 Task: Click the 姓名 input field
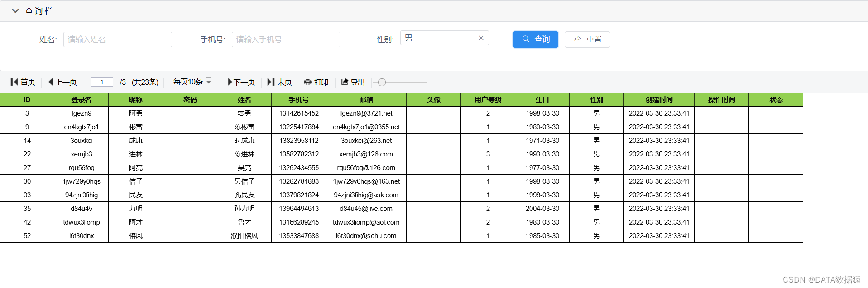[x=118, y=39]
